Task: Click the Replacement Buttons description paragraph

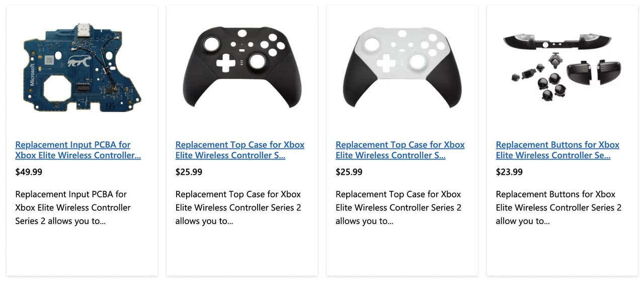Action: (x=558, y=207)
